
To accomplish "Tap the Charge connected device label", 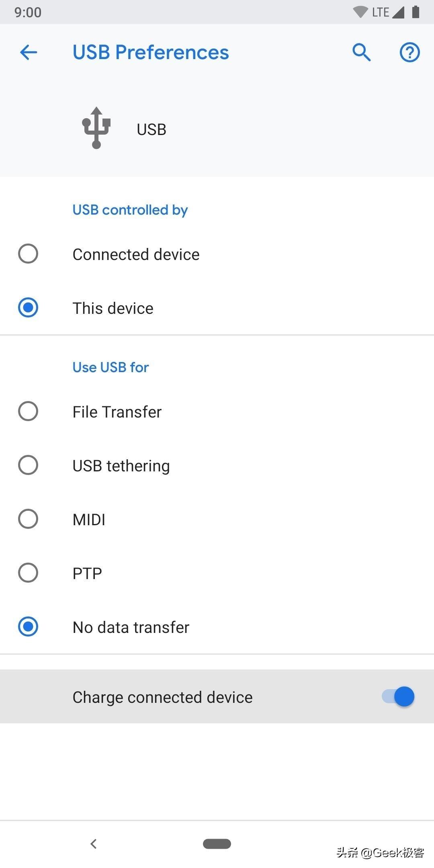I will 162,697.
